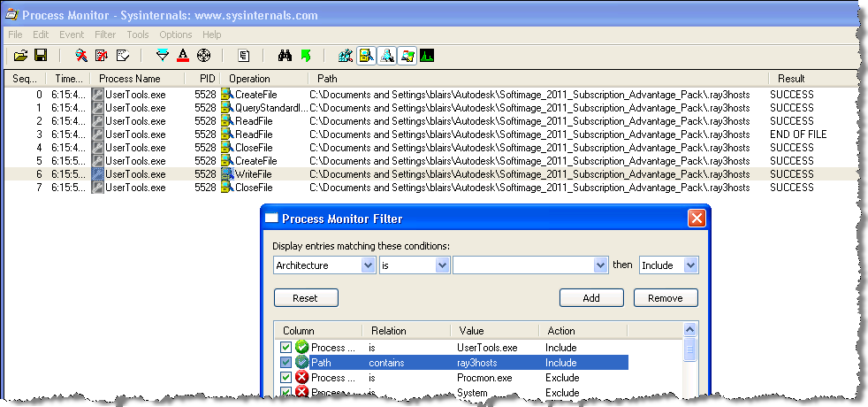This screenshot has height=407, width=868.
Task: Click the green Jump To arrow icon
Action: (x=305, y=56)
